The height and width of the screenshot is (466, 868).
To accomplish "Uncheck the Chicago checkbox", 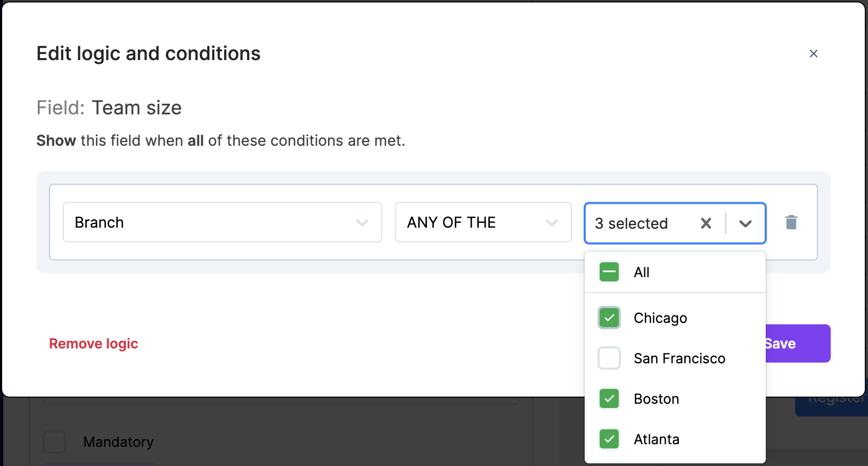I will [609, 318].
